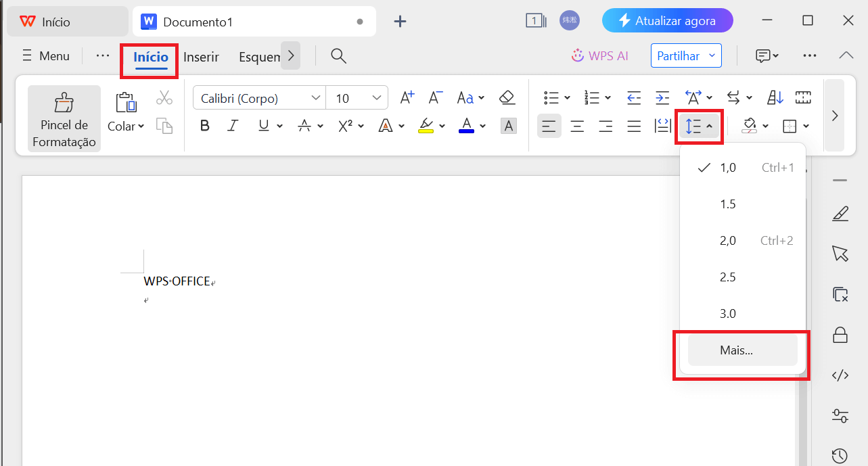Switch to the Inserir tab
This screenshot has width=868, height=466.
point(201,57)
